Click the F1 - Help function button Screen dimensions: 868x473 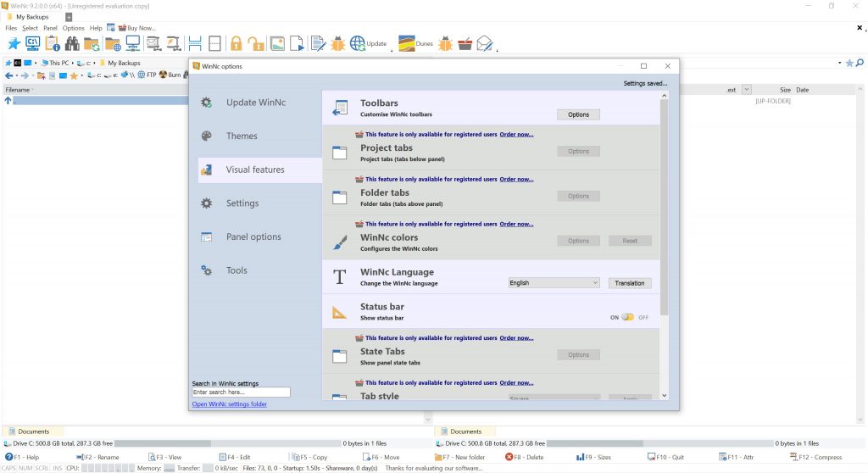22,457
